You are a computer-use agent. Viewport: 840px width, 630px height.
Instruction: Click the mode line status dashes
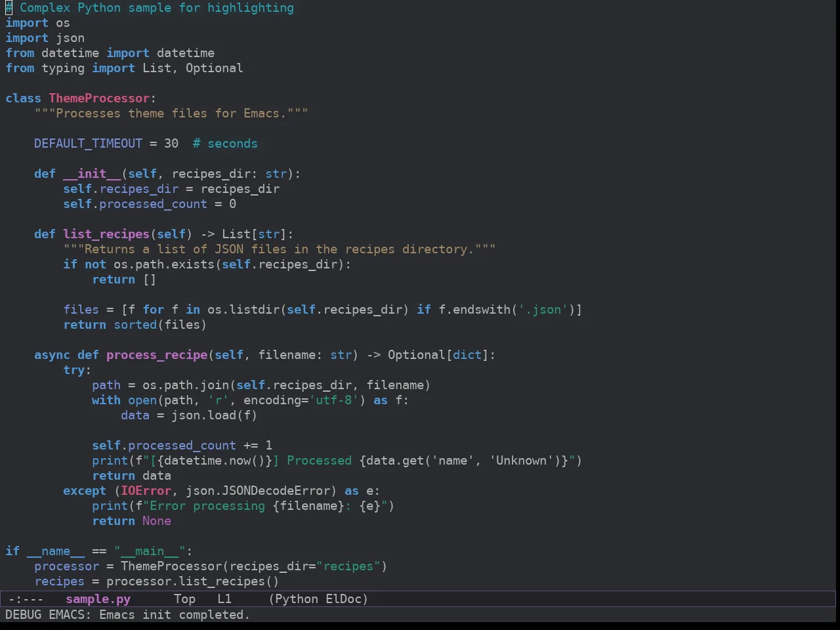26,599
